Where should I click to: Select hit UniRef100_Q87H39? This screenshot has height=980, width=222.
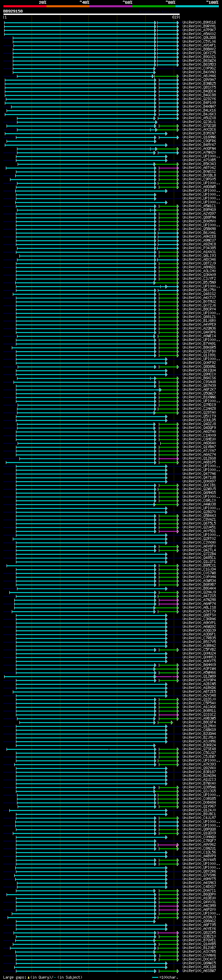click(199, 386)
